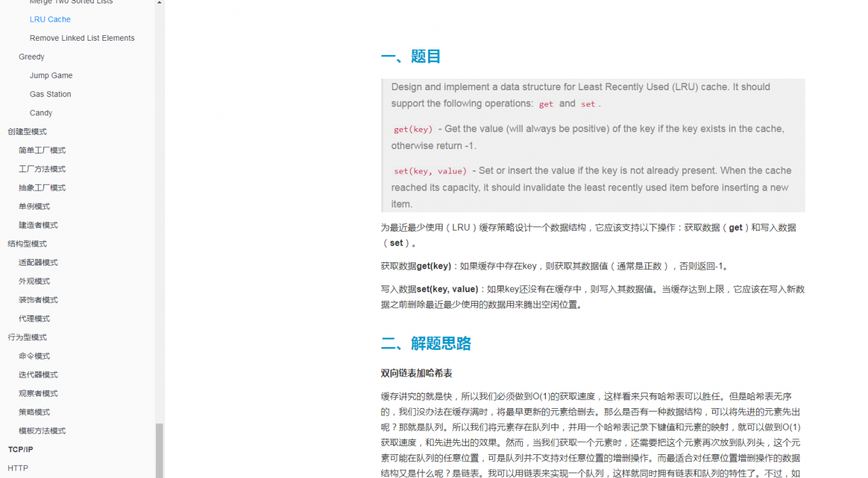Open the LRU Cache sidebar link

tap(50, 19)
